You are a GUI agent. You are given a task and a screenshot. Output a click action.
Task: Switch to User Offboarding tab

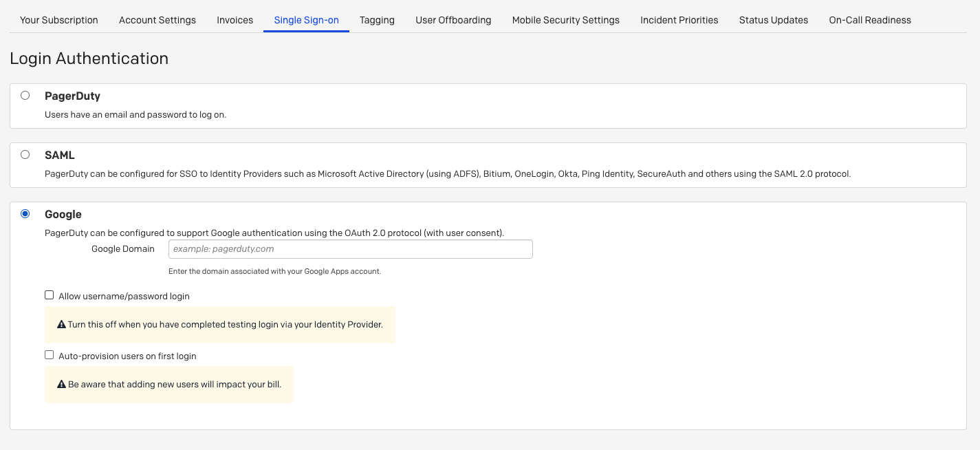pyautogui.click(x=453, y=20)
